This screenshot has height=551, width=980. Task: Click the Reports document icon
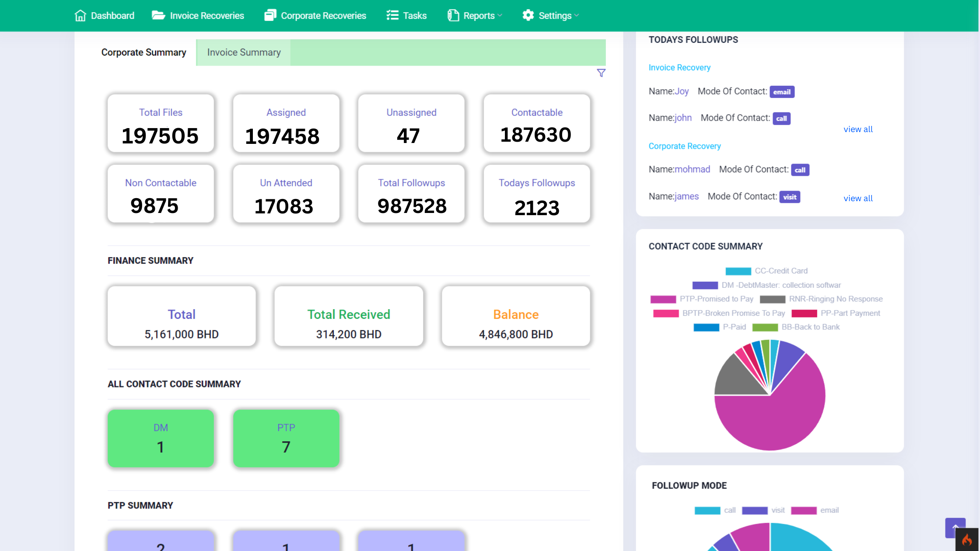(453, 16)
